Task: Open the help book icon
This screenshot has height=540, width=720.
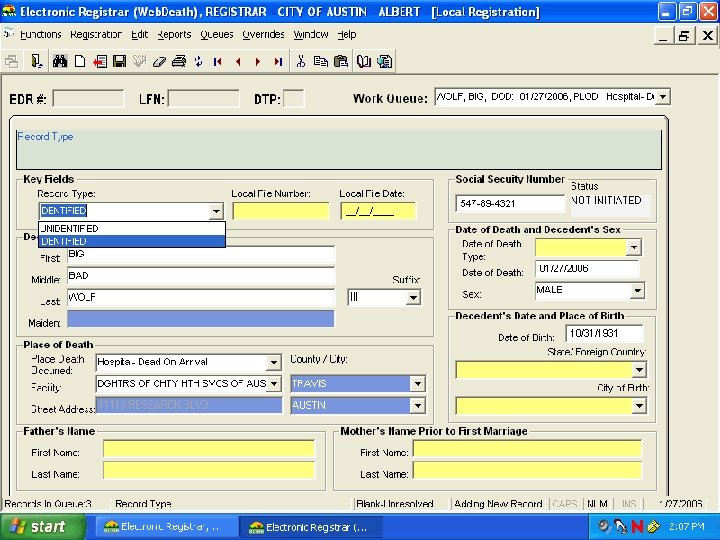Action: (x=363, y=61)
